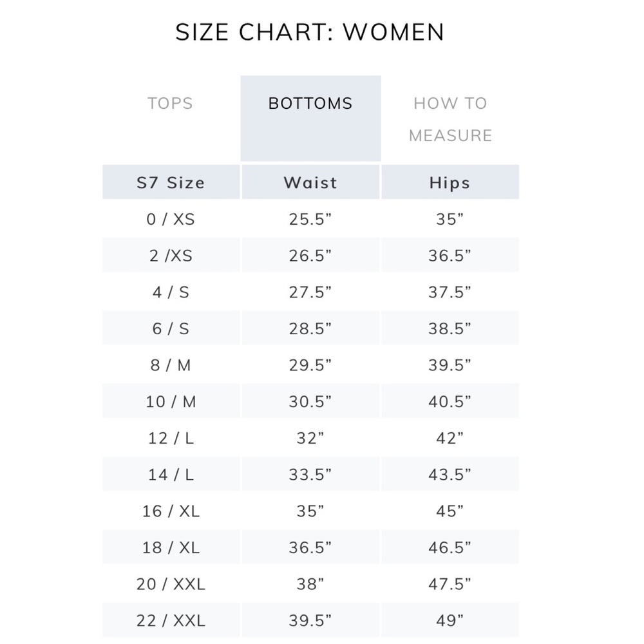Select the 22 / XXL size row
This screenshot has width=644, height=644.
click(x=311, y=620)
